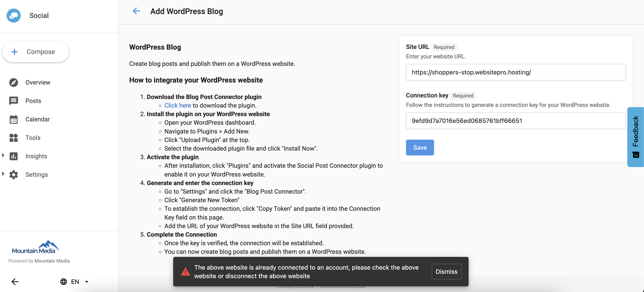Click the WordPress Blog section heading

155,47
